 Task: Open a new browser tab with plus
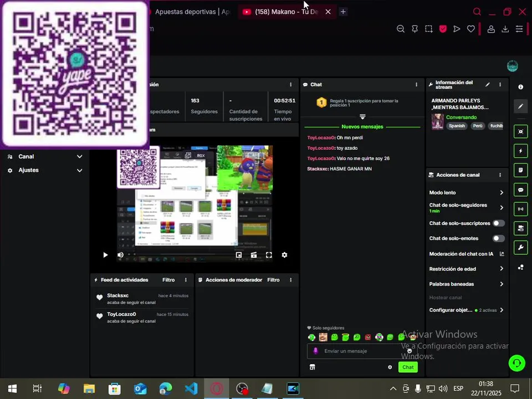tap(343, 12)
